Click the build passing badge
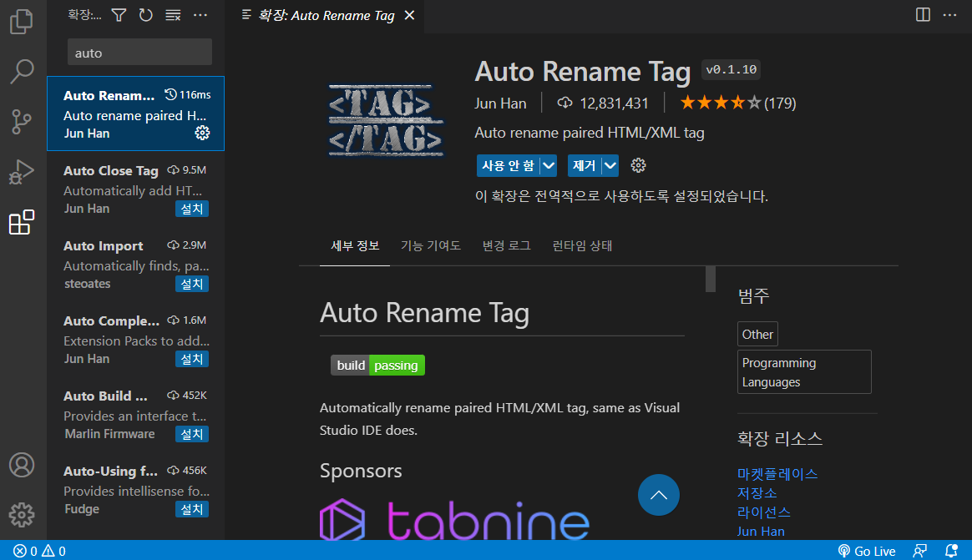The image size is (972, 560). 377,366
